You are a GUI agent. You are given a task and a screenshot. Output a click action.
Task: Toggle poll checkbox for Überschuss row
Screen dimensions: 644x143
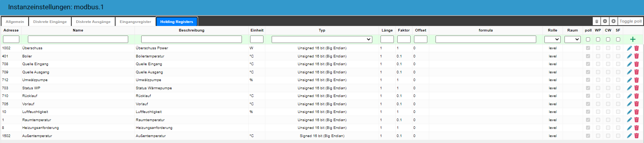coord(588,48)
